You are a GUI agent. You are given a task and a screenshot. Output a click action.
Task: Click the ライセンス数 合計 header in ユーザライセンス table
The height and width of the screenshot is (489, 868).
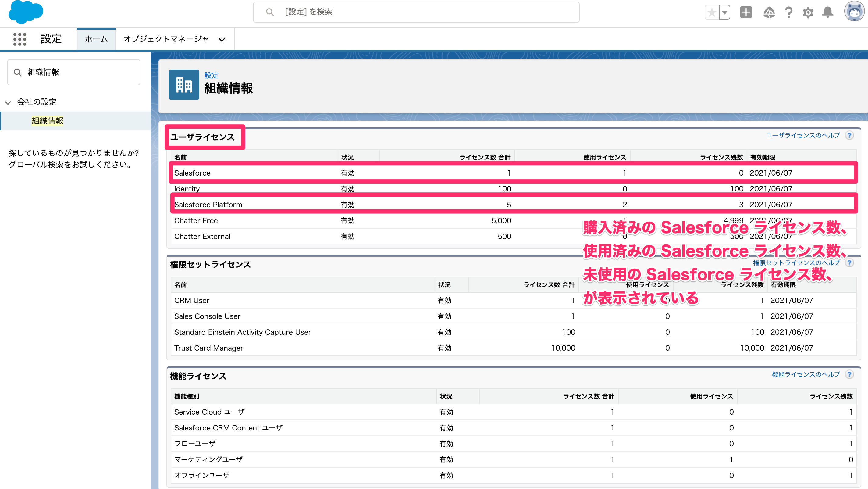pos(485,157)
